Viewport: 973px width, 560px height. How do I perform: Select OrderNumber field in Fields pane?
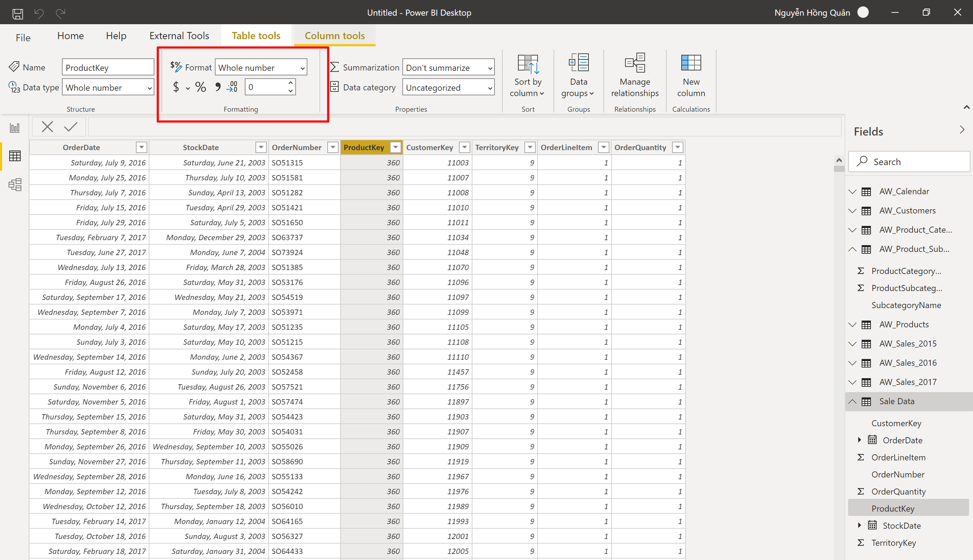[x=898, y=475]
